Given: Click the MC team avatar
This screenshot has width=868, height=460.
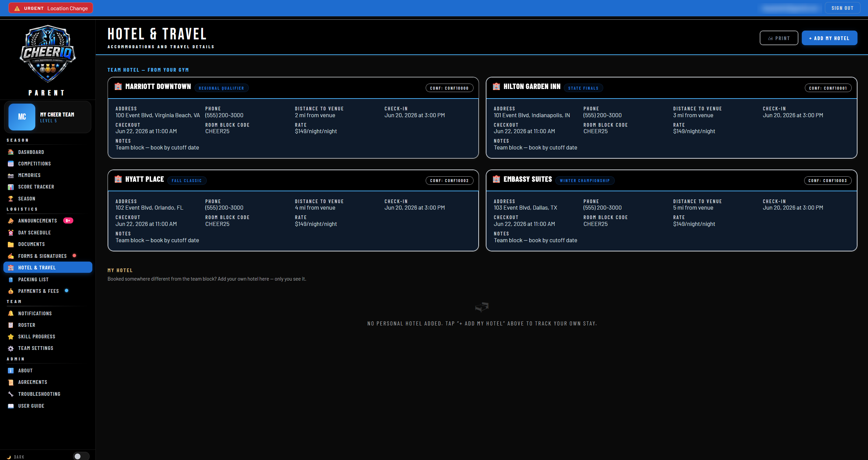Looking at the screenshot, I should pos(22,117).
